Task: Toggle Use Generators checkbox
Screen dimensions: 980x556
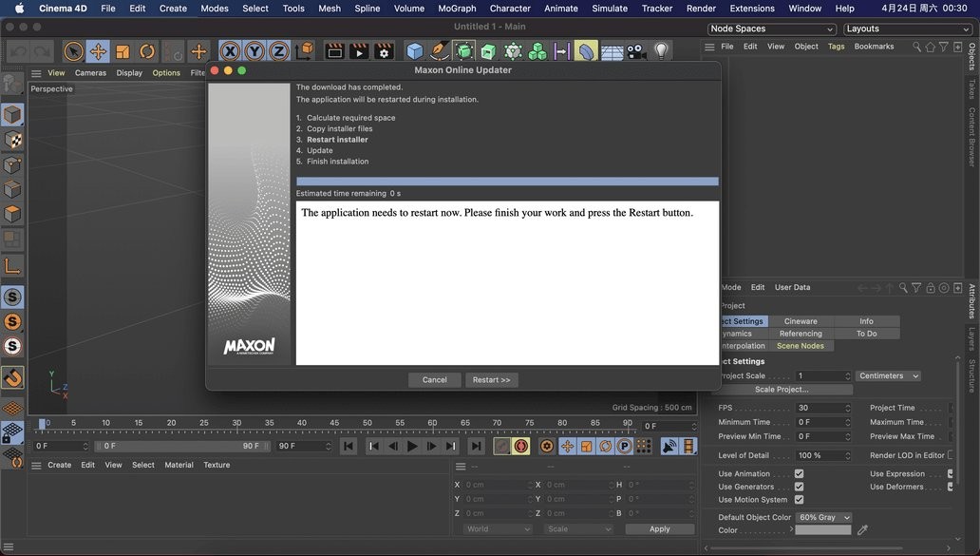Action: pos(799,487)
